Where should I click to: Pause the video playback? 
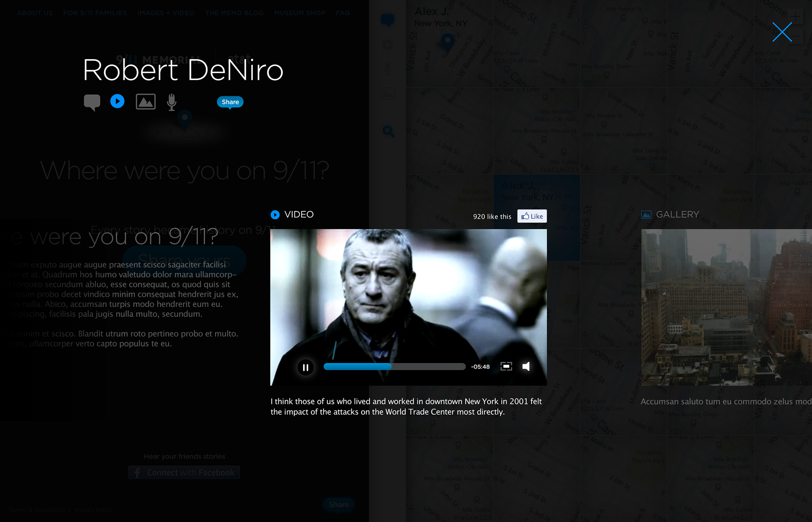pyautogui.click(x=305, y=367)
